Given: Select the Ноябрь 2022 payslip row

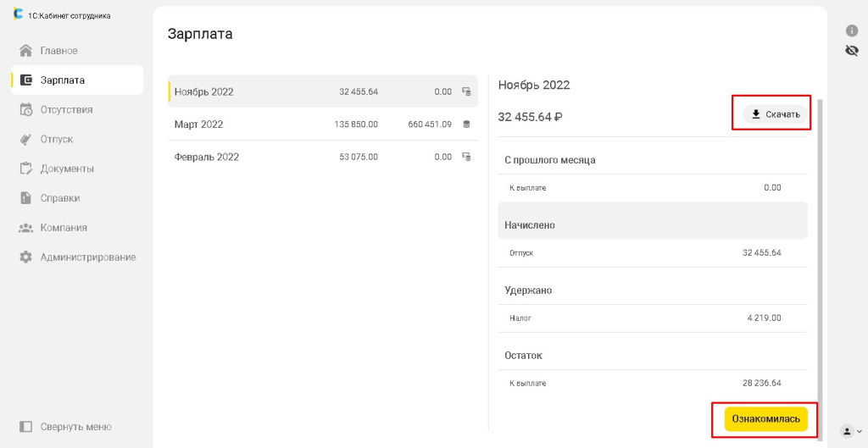Looking at the screenshot, I should [x=322, y=91].
